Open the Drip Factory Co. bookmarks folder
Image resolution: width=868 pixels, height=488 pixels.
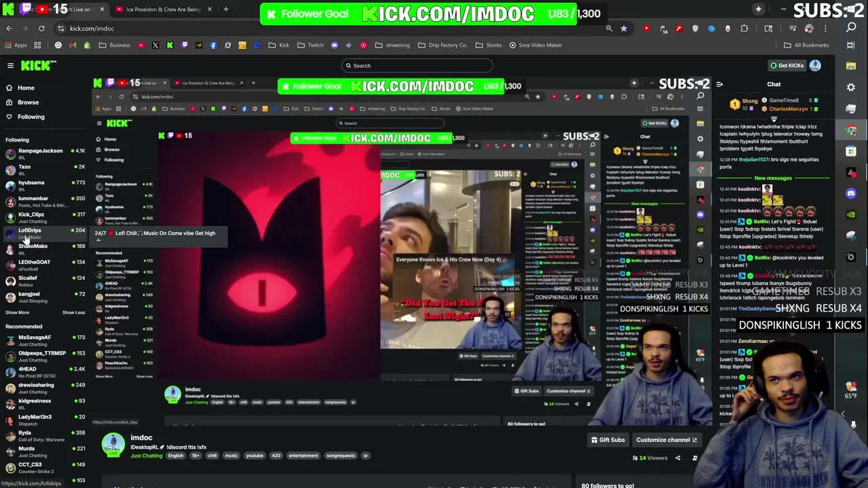click(442, 45)
